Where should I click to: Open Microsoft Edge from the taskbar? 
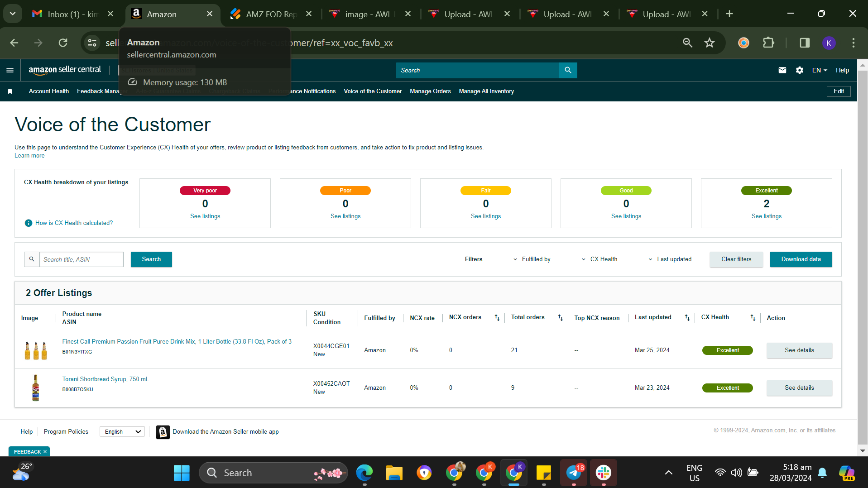click(x=364, y=473)
